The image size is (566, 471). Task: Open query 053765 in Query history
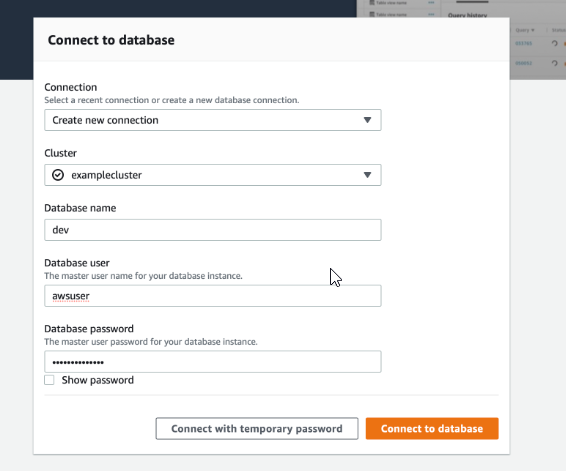point(523,43)
